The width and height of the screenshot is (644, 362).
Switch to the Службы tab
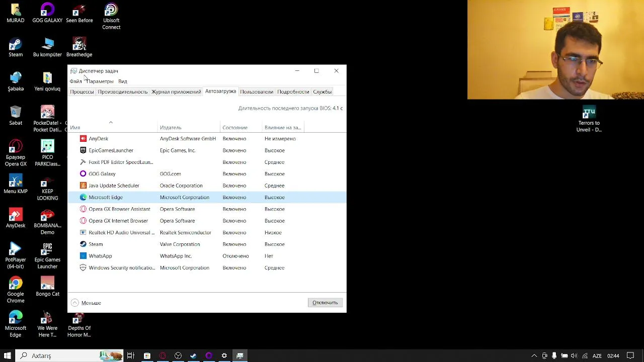point(322,92)
